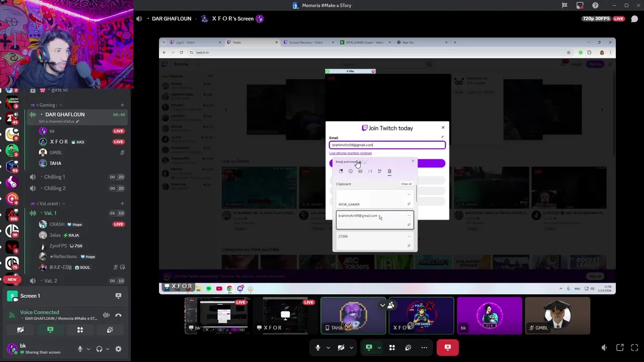Enter fullscreen mode for the stream
Image resolution: width=644 pixels, height=362 pixels.
pos(634,347)
